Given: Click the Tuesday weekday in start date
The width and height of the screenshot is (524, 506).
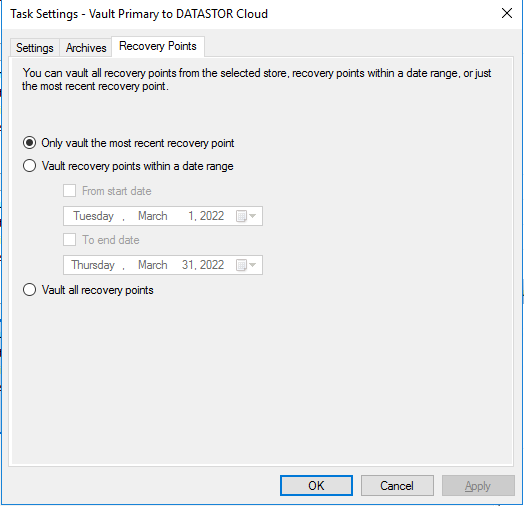Looking at the screenshot, I should coord(94,216).
